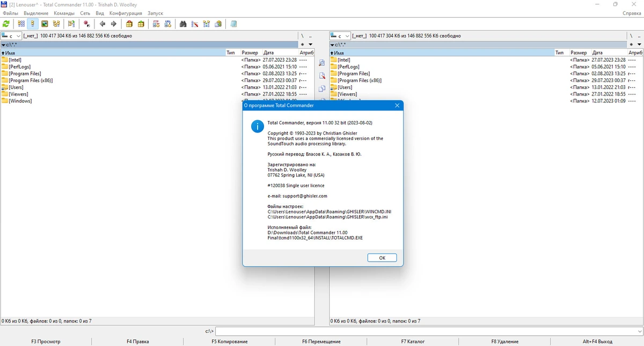The width and height of the screenshot is (644, 346).
Task: Click the F6 Перемещение button
Action: tap(321, 341)
